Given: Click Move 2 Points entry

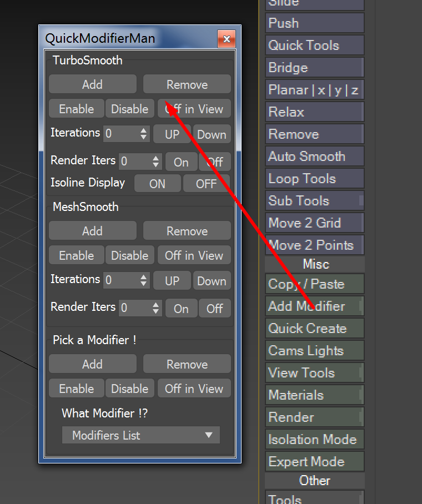Looking at the screenshot, I should 315,245.
